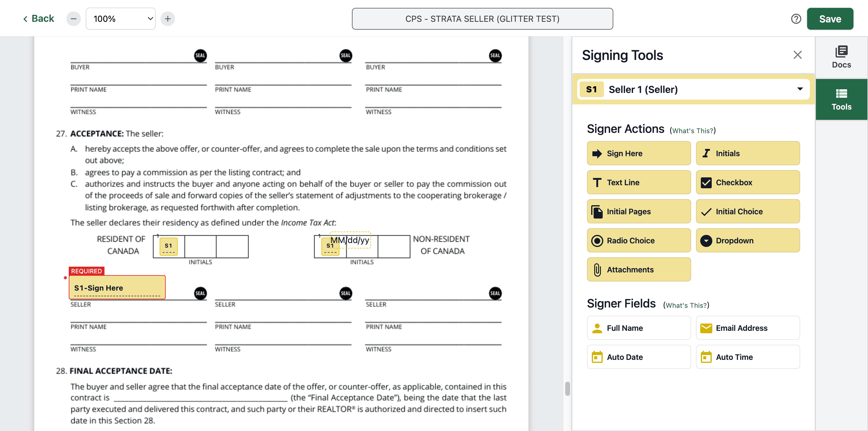Zoom in with the plus button

pyautogui.click(x=168, y=19)
